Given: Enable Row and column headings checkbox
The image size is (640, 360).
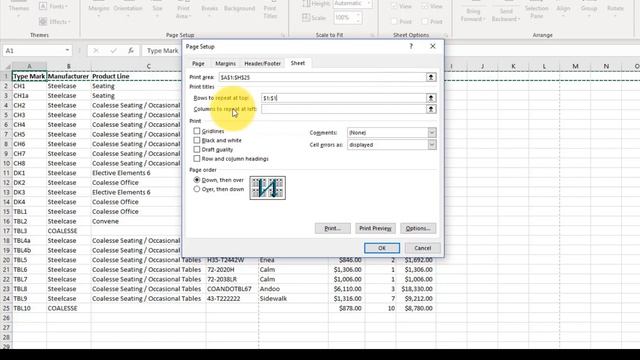Looking at the screenshot, I should [x=197, y=159].
